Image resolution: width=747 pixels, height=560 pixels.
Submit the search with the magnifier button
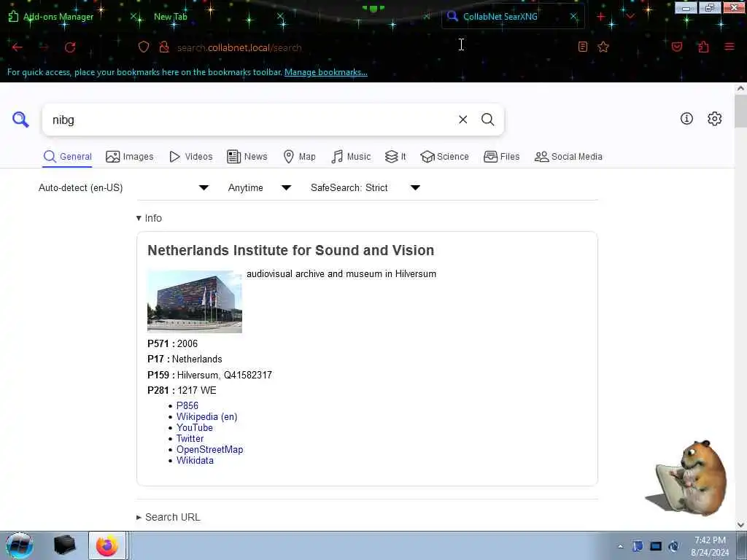coord(487,120)
